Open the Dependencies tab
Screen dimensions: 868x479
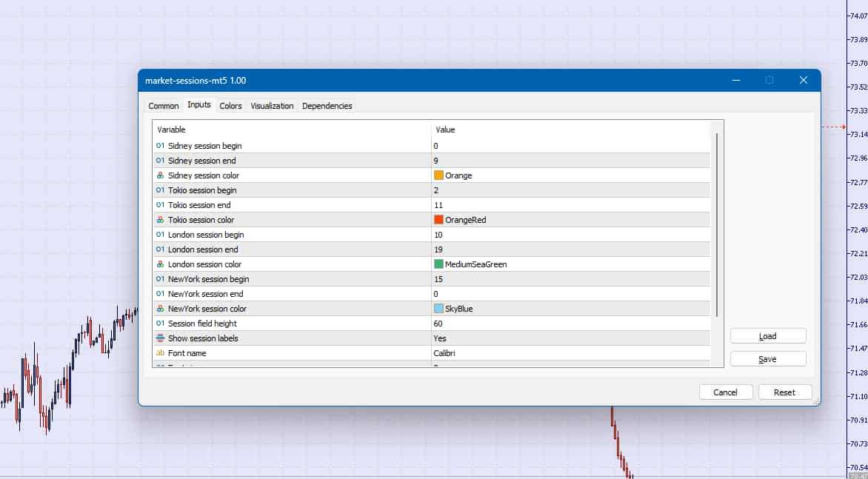pos(327,106)
